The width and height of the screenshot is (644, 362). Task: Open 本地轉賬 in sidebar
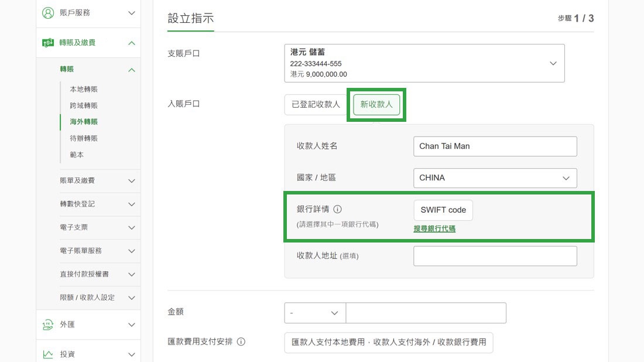pyautogui.click(x=84, y=89)
